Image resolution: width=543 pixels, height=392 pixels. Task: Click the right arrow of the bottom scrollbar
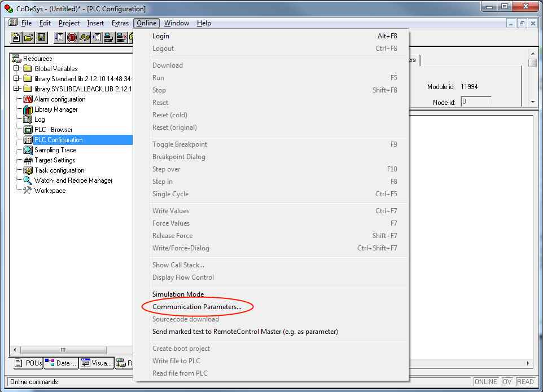pyautogui.click(x=528, y=363)
